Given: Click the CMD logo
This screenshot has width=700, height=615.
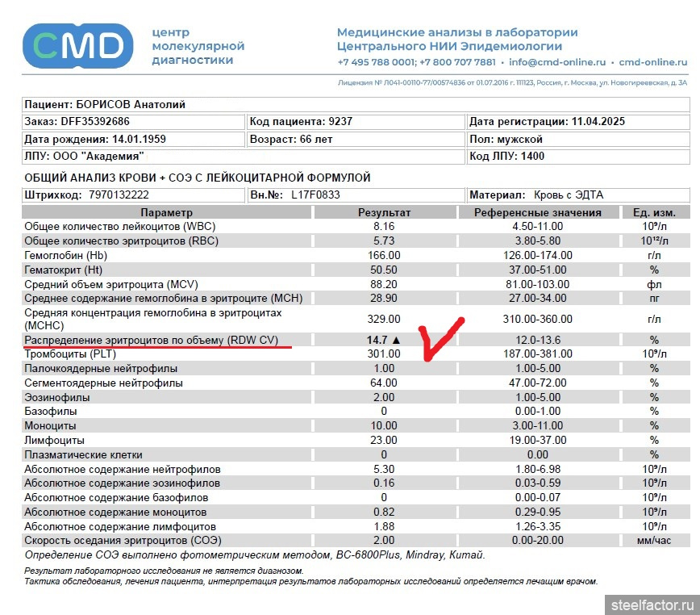Looking at the screenshot, I should point(77,45).
